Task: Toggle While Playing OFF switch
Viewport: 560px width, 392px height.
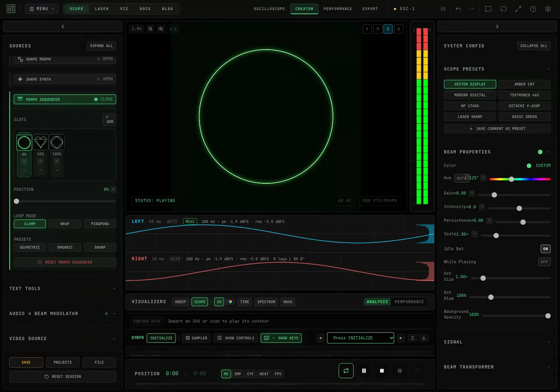Action: (544, 262)
